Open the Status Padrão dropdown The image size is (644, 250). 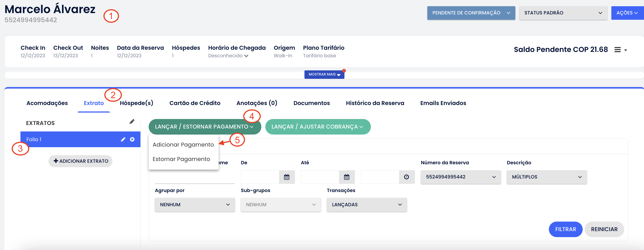[563, 13]
